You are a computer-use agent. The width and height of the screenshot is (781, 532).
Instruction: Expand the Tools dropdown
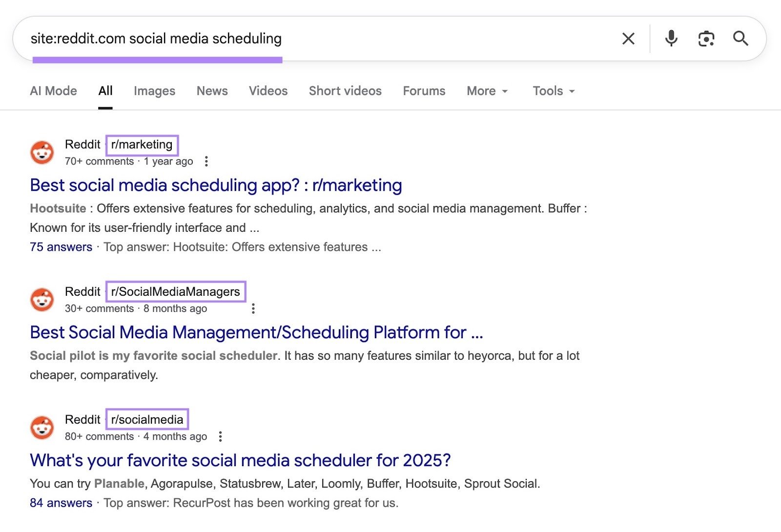[x=553, y=91]
